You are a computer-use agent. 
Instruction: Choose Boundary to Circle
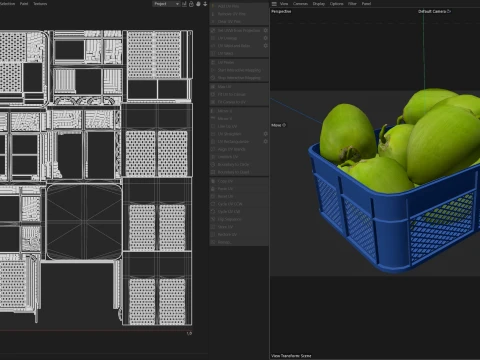coord(239,164)
